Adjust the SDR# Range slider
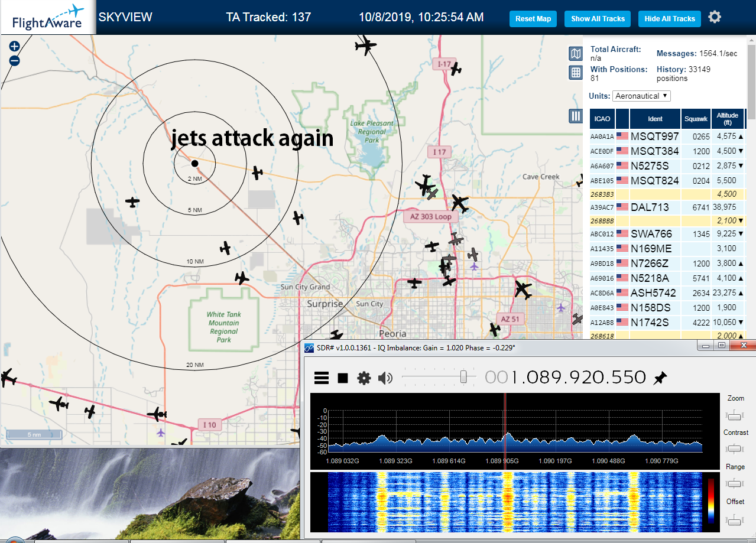This screenshot has height=543, width=756. 735,483
